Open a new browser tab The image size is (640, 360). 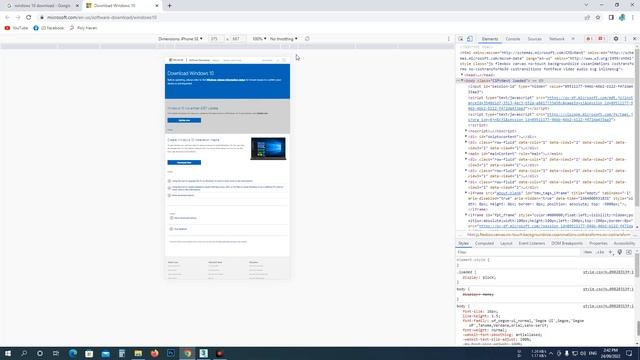tap(169, 6)
